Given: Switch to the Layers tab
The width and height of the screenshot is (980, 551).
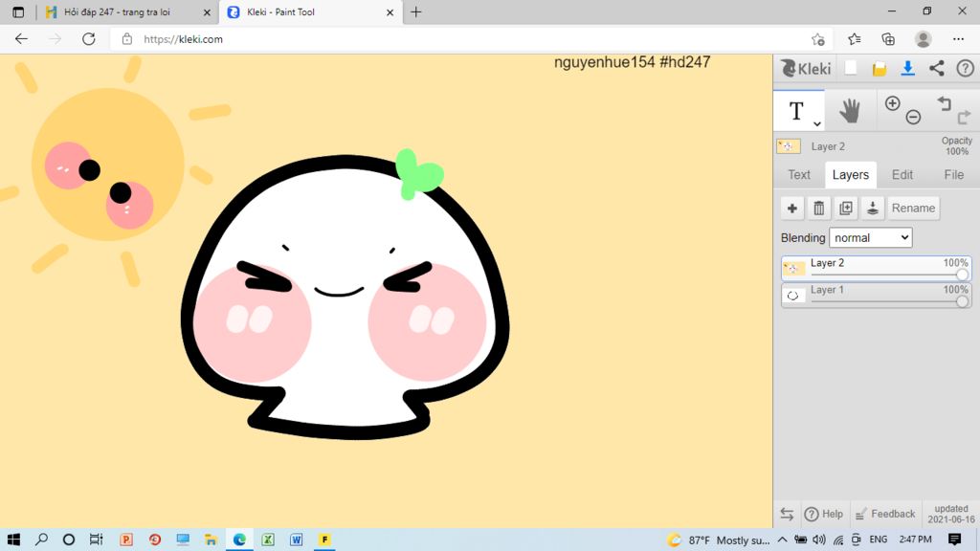Looking at the screenshot, I should tap(851, 175).
